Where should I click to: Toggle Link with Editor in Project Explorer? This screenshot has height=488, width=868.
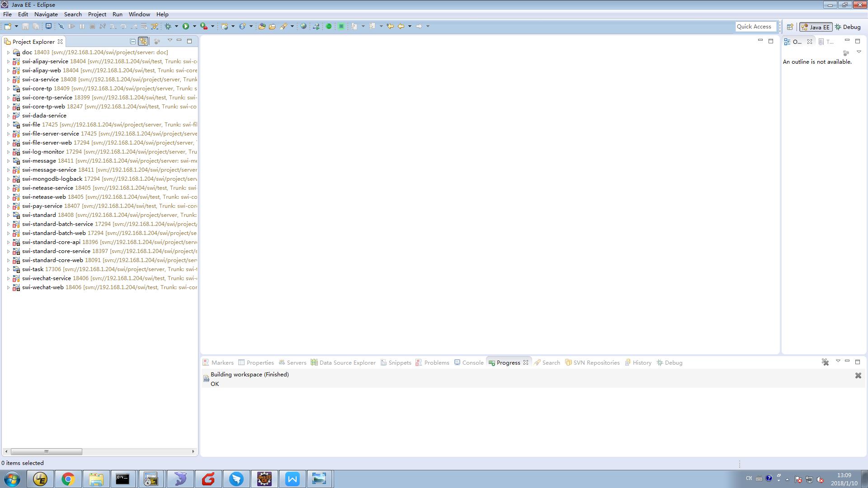143,41
